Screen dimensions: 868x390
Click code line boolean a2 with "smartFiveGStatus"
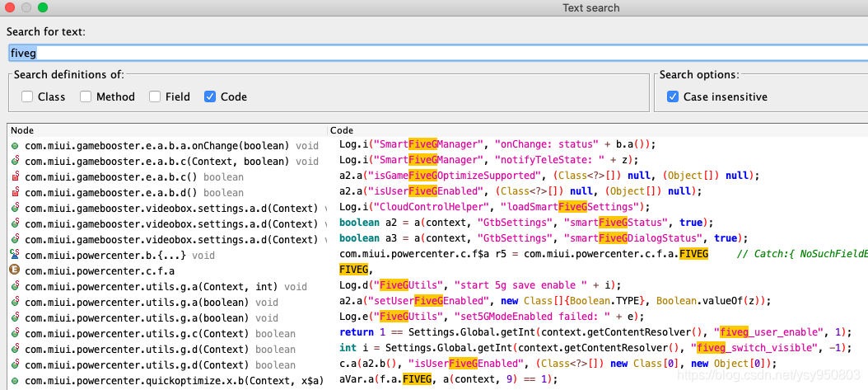click(x=526, y=222)
